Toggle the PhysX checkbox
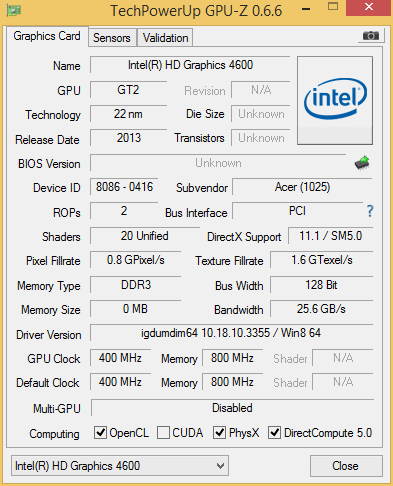 219,433
